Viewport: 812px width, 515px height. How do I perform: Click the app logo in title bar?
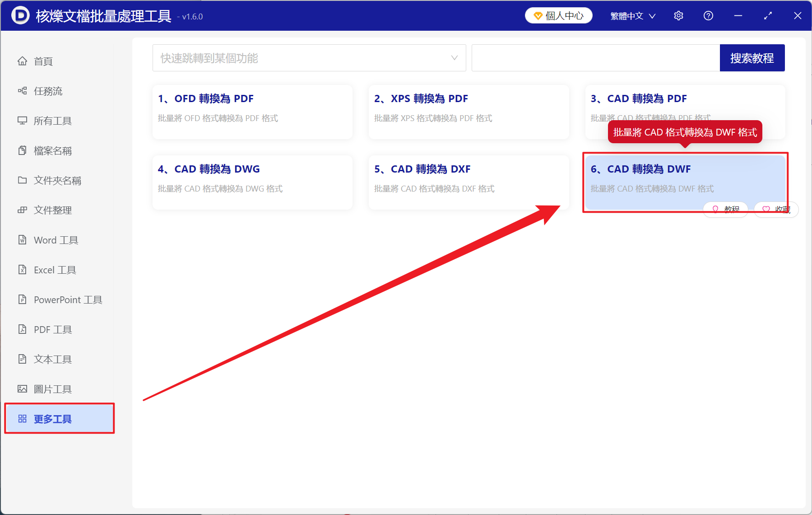20,15
